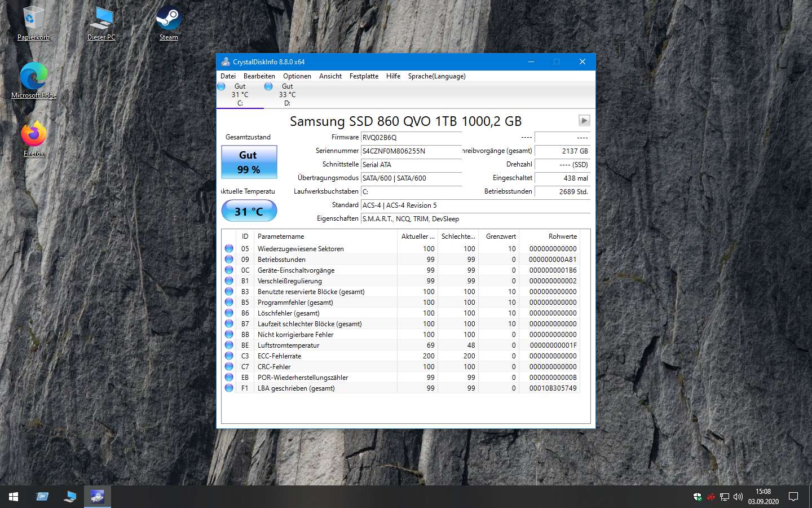Click status orb for ECC-Fehlerrate
The width and height of the screenshot is (812, 508).
tap(229, 356)
